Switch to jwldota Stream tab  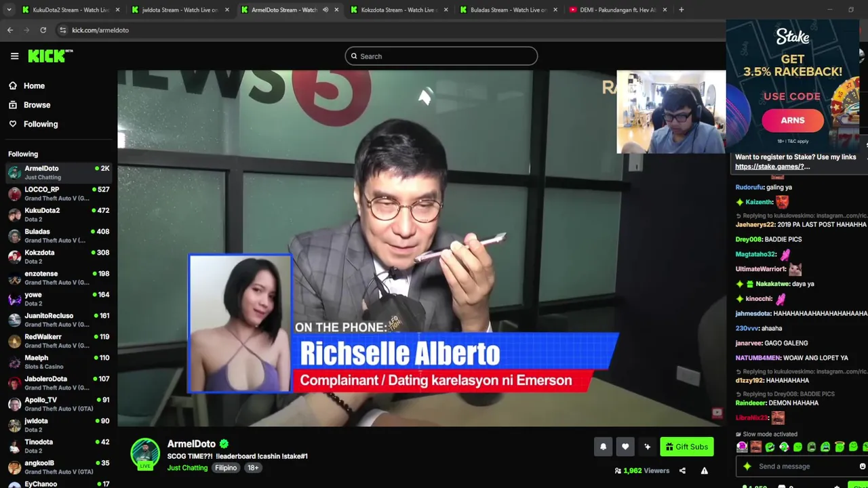[x=180, y=9]
